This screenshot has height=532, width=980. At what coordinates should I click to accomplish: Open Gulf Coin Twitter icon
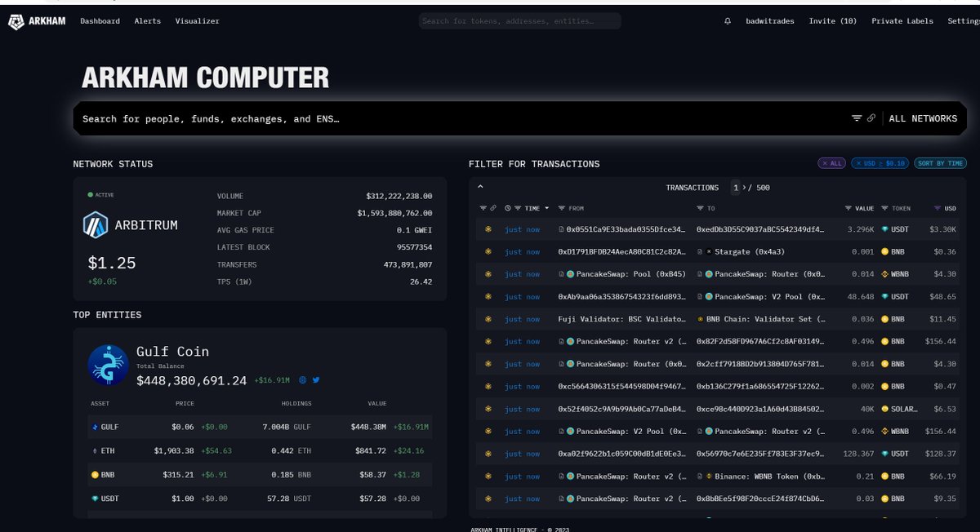[x=316, y=380]
